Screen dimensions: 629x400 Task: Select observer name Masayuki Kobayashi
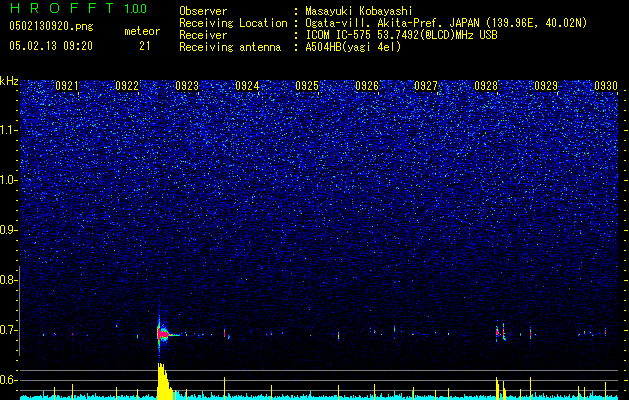(359, 11)
